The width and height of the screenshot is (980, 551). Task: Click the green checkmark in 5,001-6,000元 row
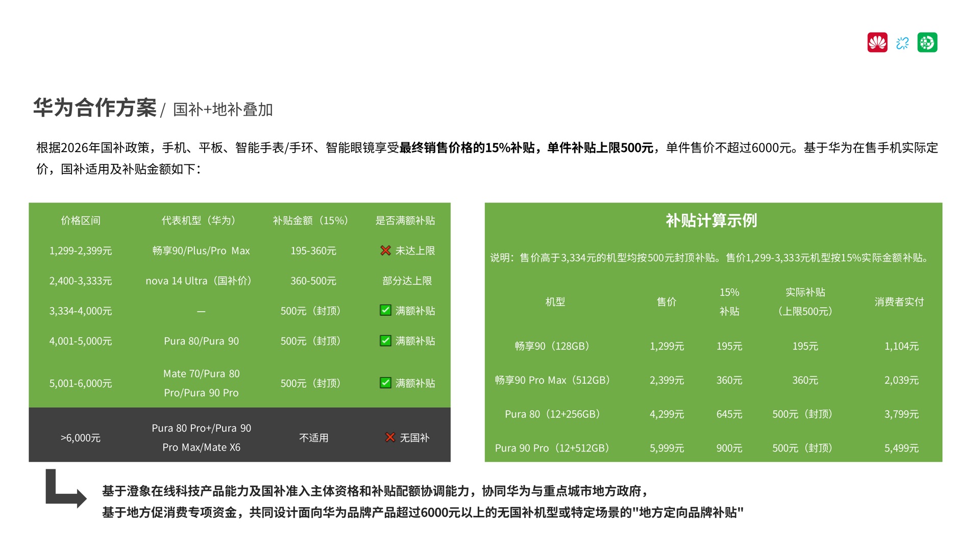(x=385, y=383)
